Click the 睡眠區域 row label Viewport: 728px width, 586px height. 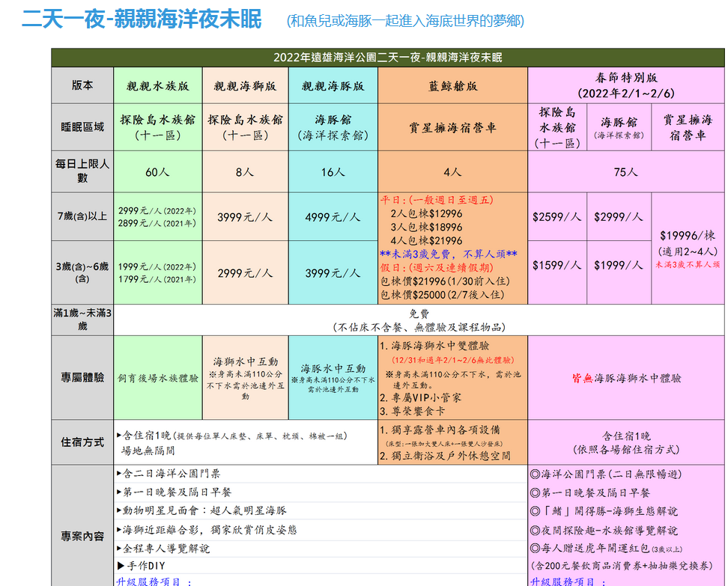tap(82, 127)
